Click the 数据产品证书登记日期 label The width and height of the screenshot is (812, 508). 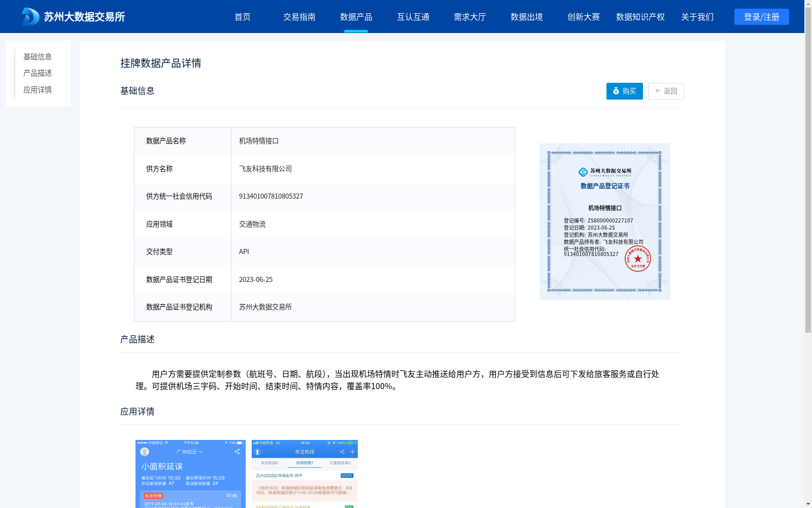pyautogui.click(x=179, y=279)
